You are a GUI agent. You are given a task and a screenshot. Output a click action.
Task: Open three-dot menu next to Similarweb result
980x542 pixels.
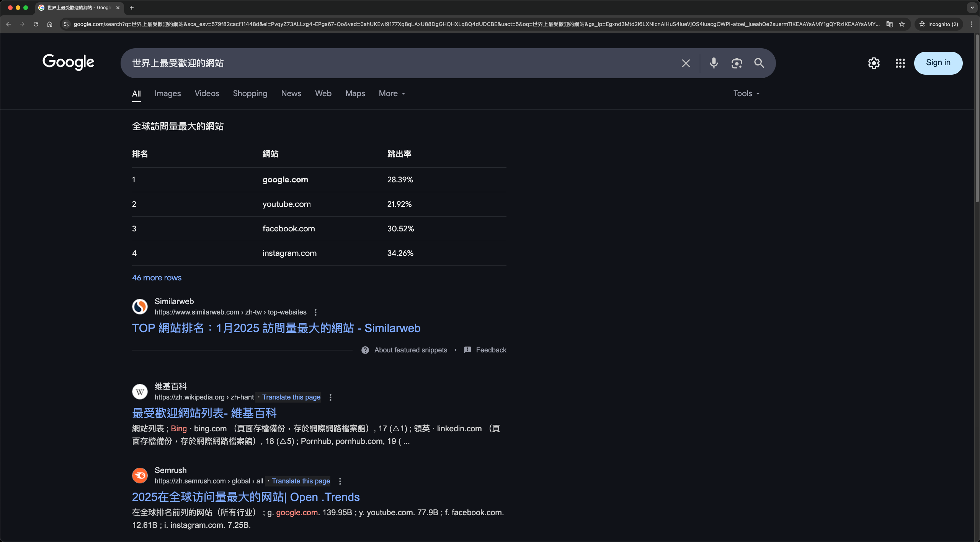click(x=315, y=312)
